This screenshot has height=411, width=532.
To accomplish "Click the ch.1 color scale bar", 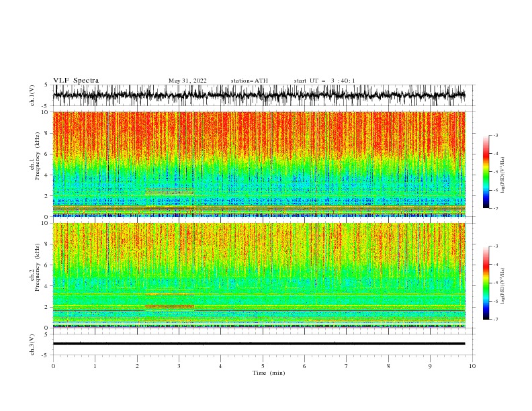I will coord(486,172).
